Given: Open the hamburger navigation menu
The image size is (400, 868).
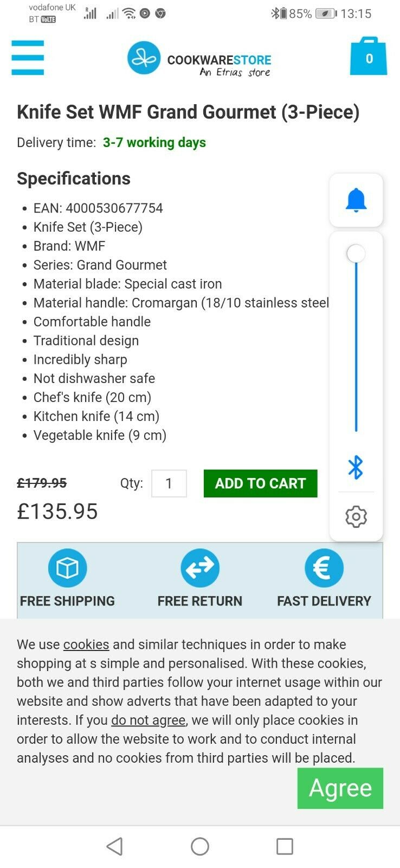Looking at the screenshot, I should point(27,58).
